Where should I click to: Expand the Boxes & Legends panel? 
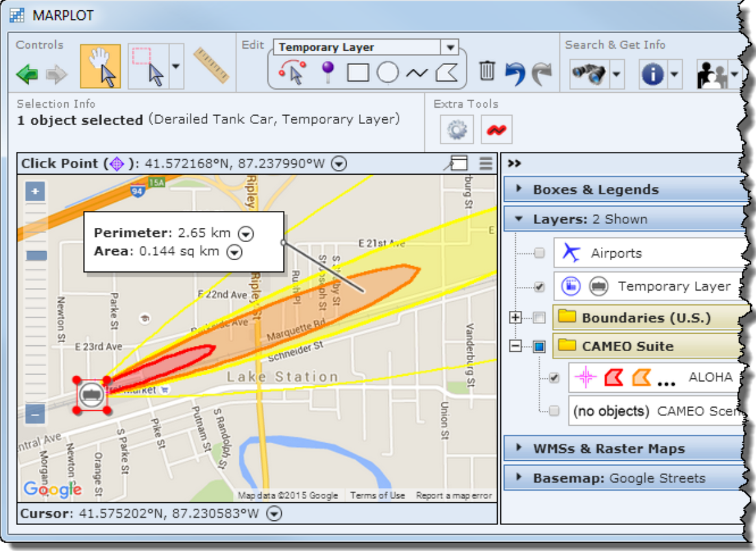click(x=519, y=190)
